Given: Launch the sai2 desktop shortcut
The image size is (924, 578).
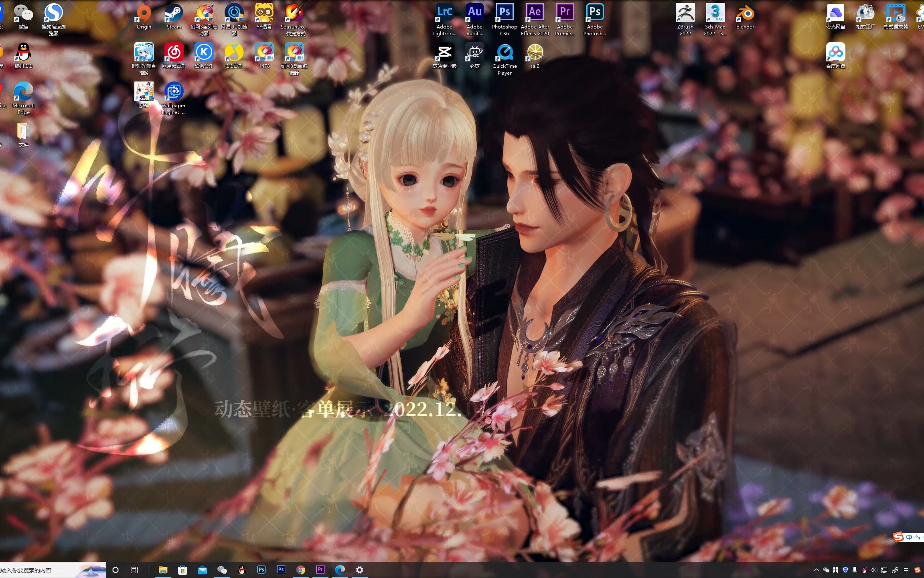Looking at the screenshot, I should coord(535,56).
